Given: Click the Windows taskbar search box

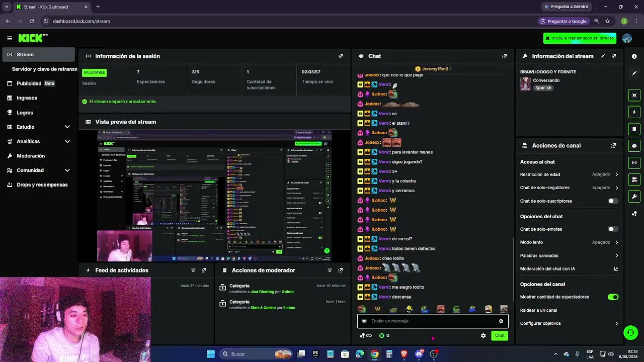Looking at the screenshot, I should 257,354.
